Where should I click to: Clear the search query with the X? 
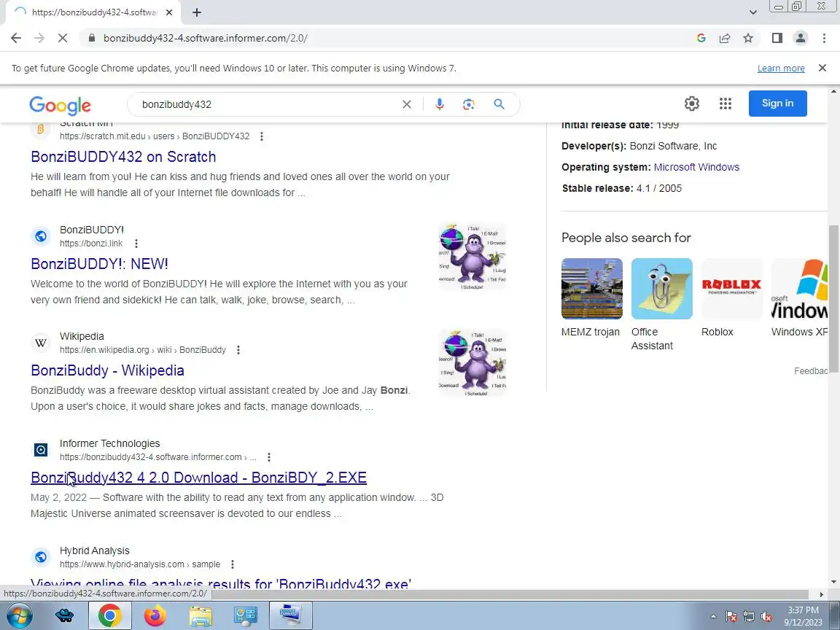pyautogui.click(x=407, y=104)
